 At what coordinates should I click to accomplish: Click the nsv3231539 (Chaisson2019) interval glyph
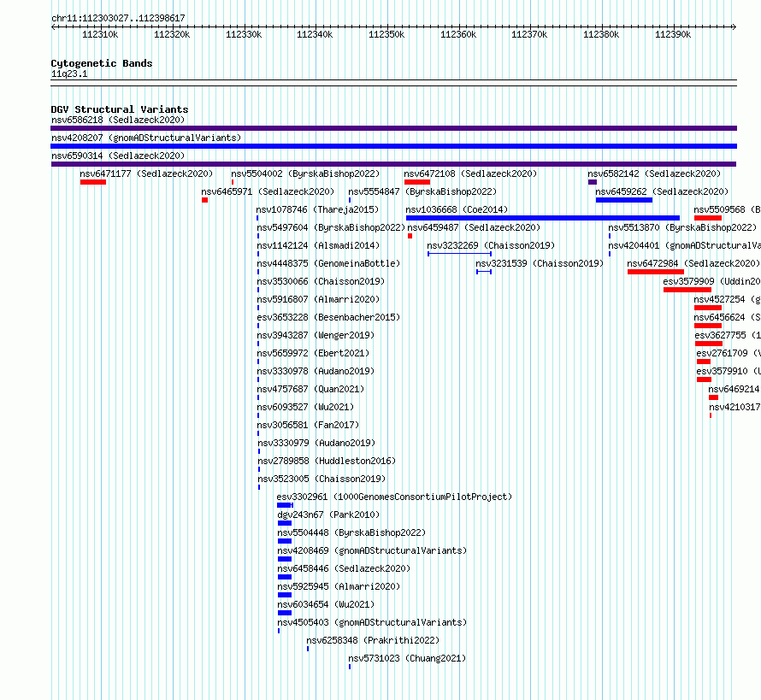484,272
